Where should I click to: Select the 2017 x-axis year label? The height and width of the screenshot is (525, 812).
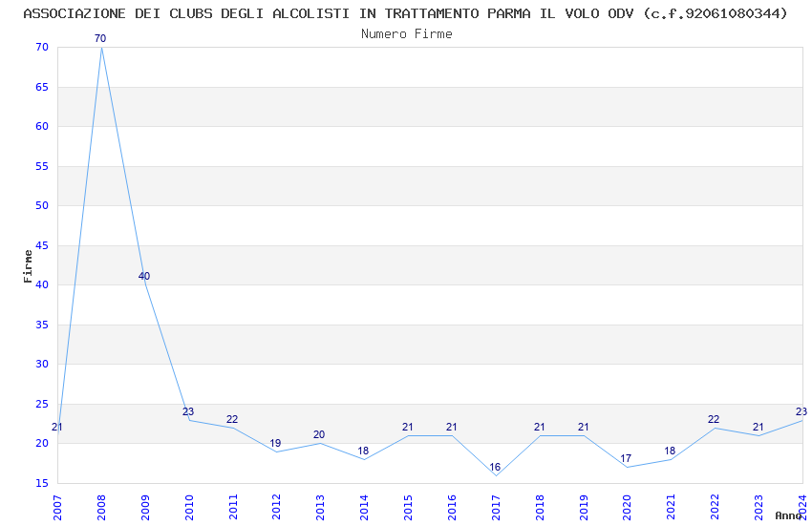coord(496,508)
